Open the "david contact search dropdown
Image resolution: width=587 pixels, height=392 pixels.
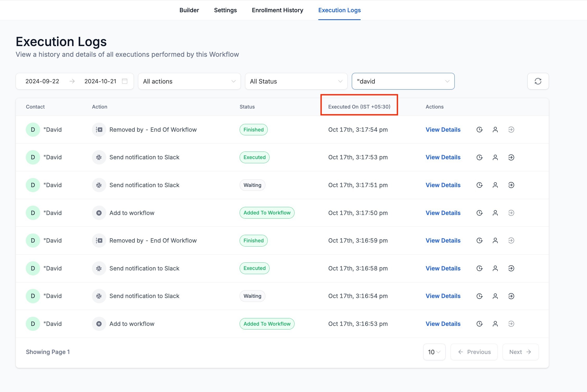(403, 81)
